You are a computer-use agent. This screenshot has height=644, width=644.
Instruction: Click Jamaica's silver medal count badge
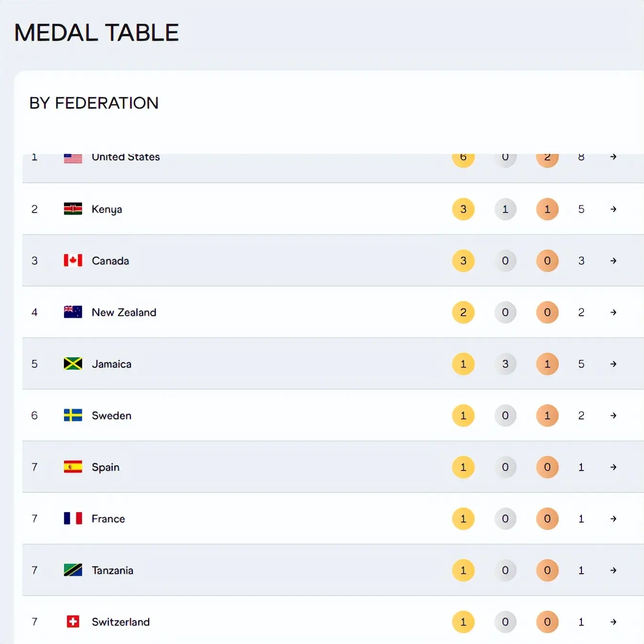point(505,364)
